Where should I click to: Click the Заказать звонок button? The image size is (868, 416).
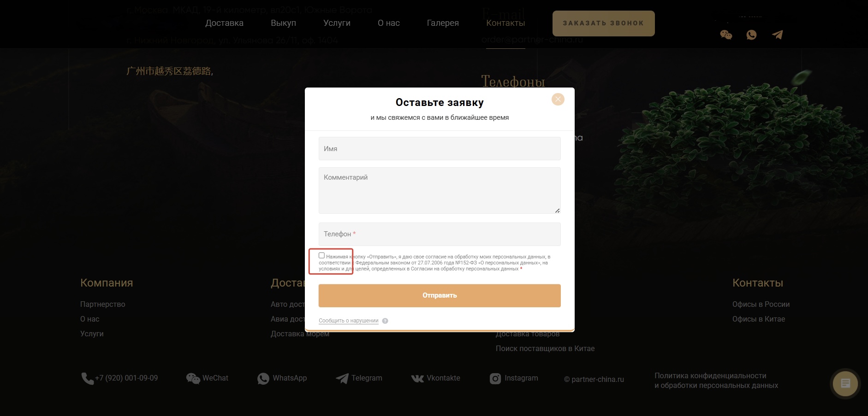coord(603,23)
